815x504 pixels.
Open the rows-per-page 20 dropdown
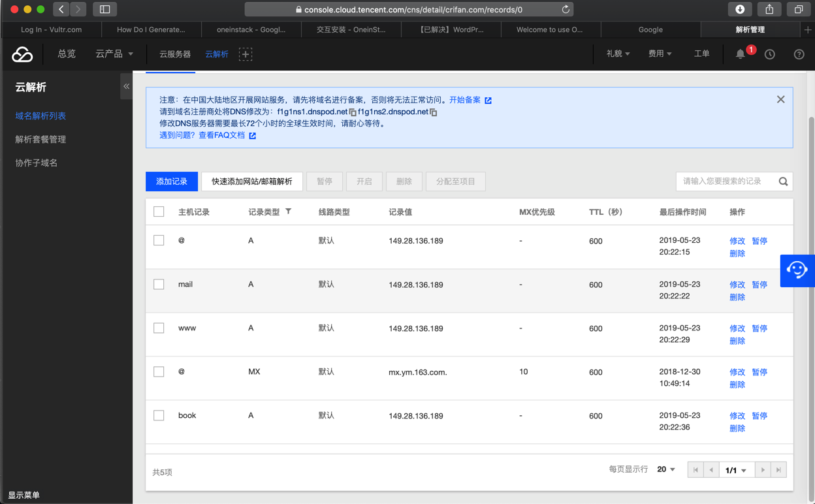[x=665, y=469]
